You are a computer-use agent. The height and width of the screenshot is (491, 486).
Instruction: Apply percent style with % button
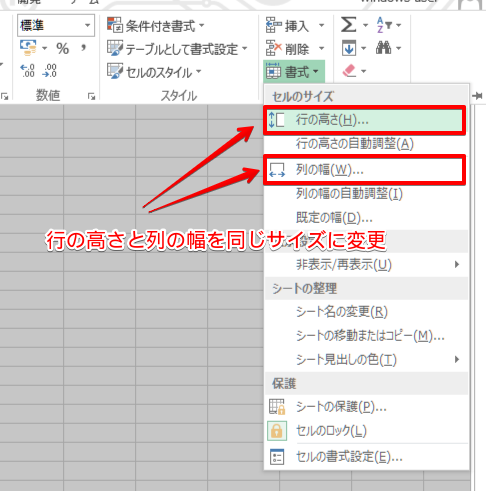63,49
